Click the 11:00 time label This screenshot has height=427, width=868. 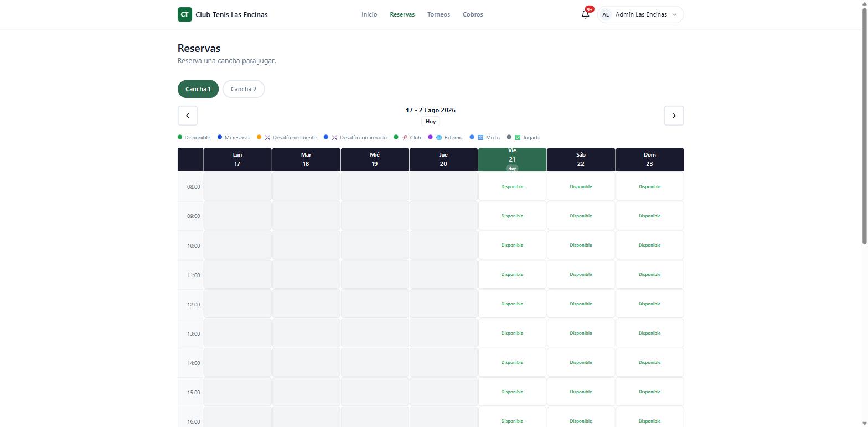193,275
